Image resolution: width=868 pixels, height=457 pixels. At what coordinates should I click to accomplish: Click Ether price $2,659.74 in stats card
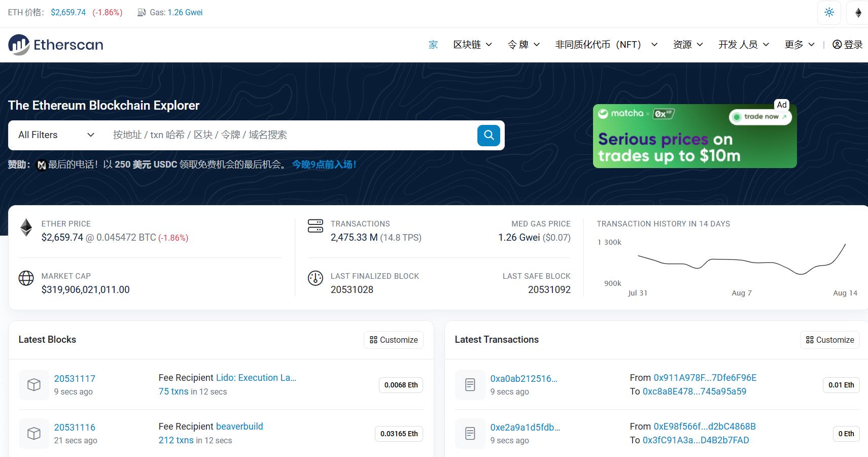pyautogui.click(x=62, y=237)
